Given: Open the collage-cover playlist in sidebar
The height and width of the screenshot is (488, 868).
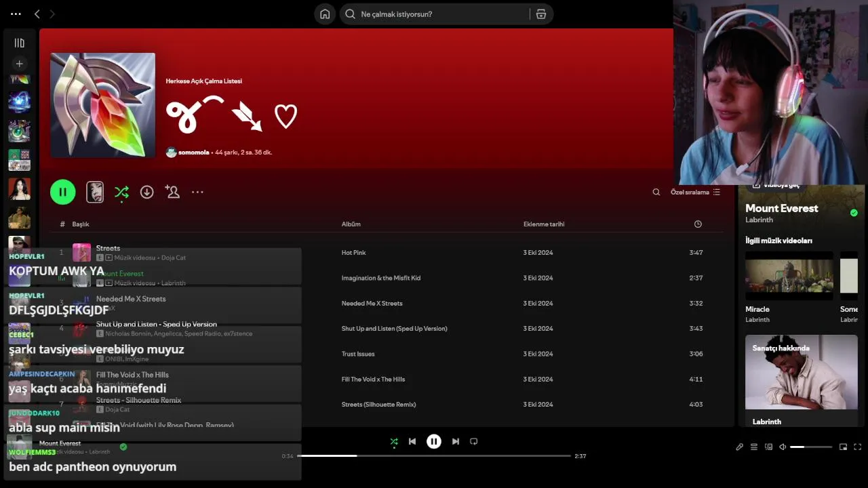Looking at the screenshot, I should click(x=19, y=160).
